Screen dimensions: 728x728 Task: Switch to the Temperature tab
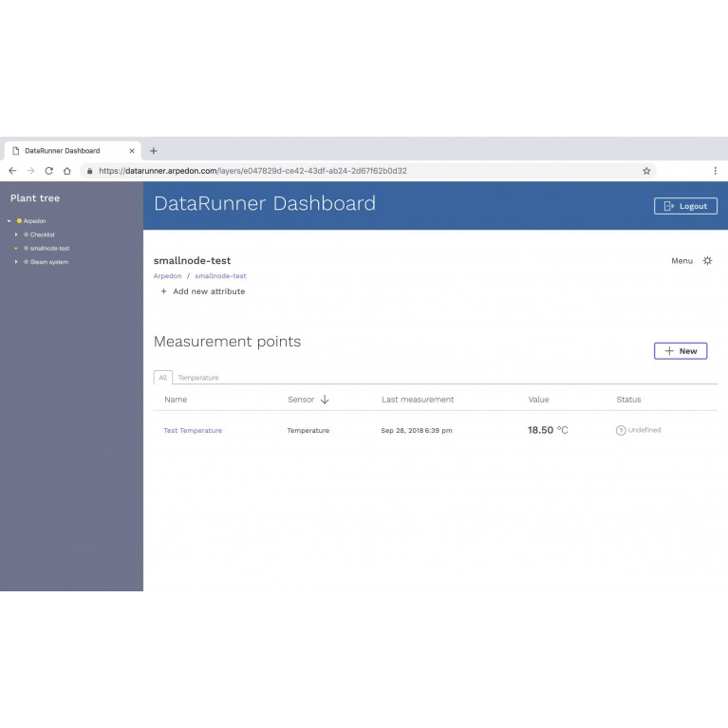click(x=198, y=378)
